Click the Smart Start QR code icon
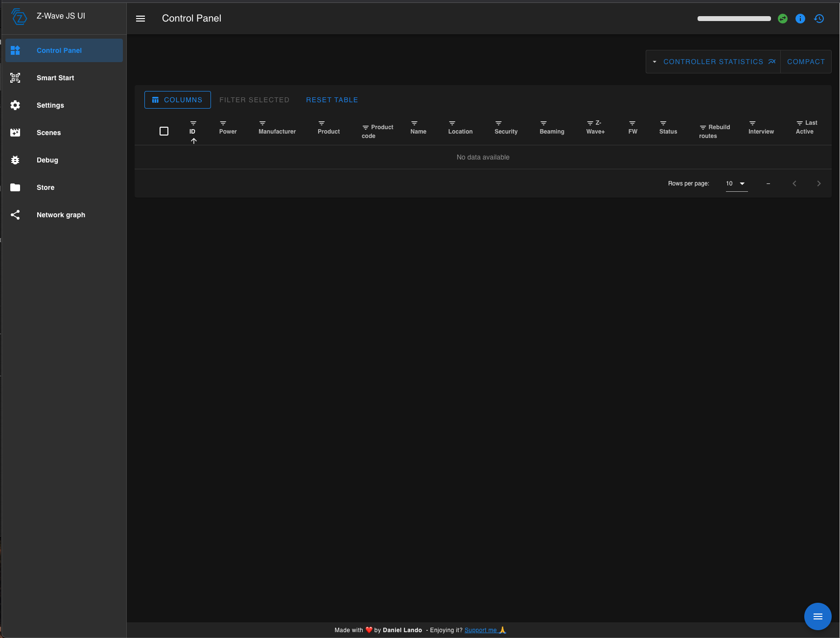The image size is (840, 638). pos(15,78)
